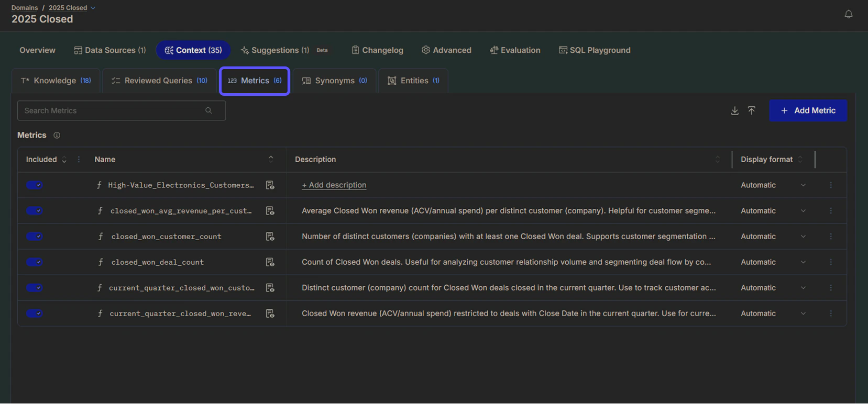Sort by Name column arrow
Viewport: 868px width, 404px height.
(x=271, y=159)
